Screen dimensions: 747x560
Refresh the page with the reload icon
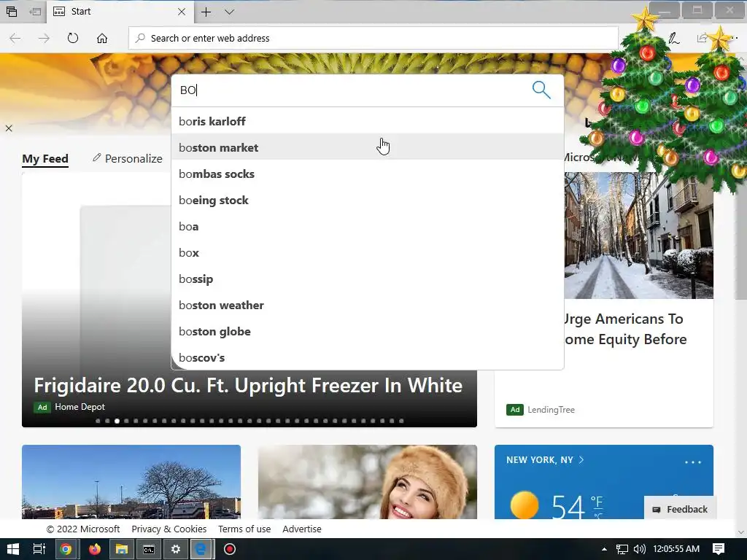tap(73, 38)
